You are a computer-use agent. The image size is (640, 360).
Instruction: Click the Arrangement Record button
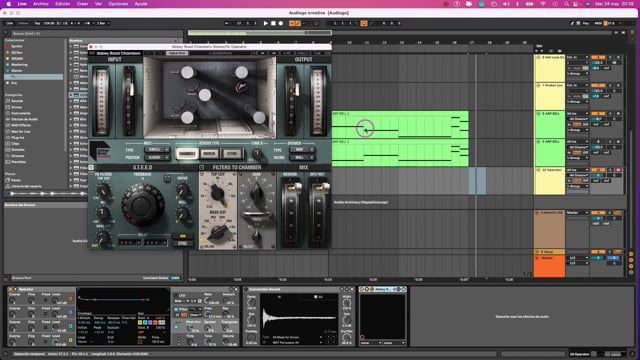pyautogui.click(x=281, y=23)
